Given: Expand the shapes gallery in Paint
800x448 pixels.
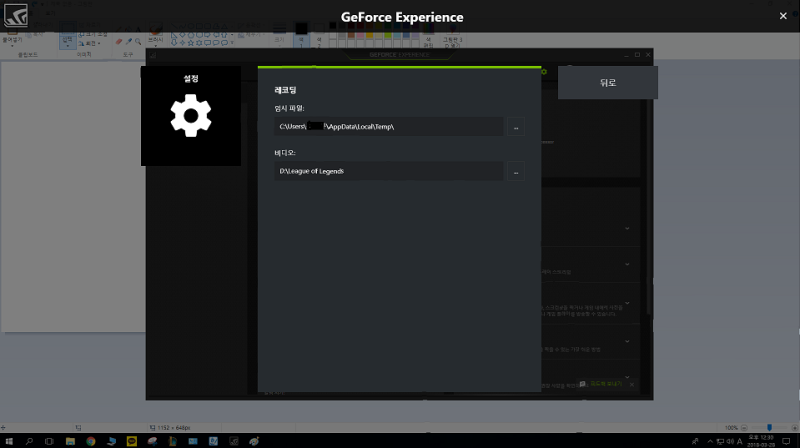Looking at the screenshot, I should tap(232, 43).
